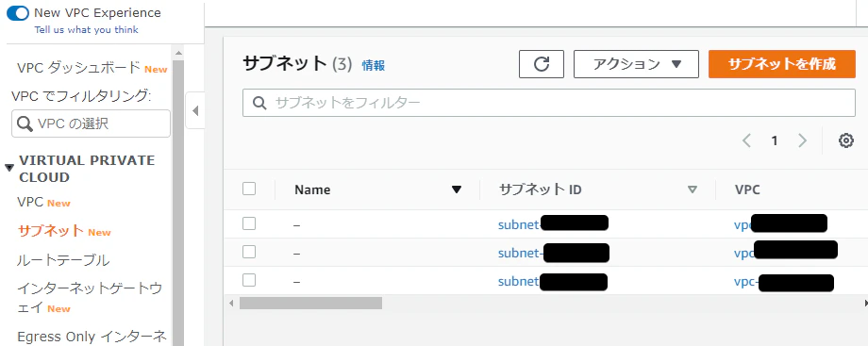Screen dimensions: 868x346
Task: Open the 情報 info link
Action: coord(373,65)
